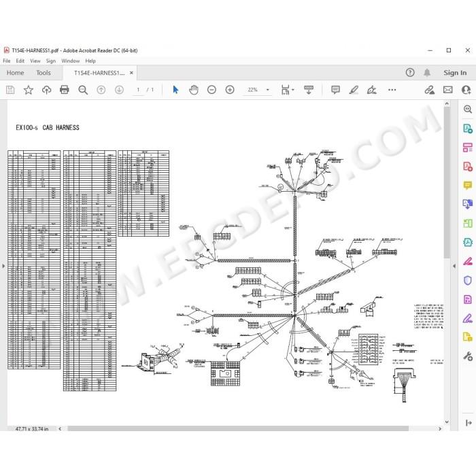The image size is (476, 476).
Task: Open the notifications bell
Action: point(427,73)
